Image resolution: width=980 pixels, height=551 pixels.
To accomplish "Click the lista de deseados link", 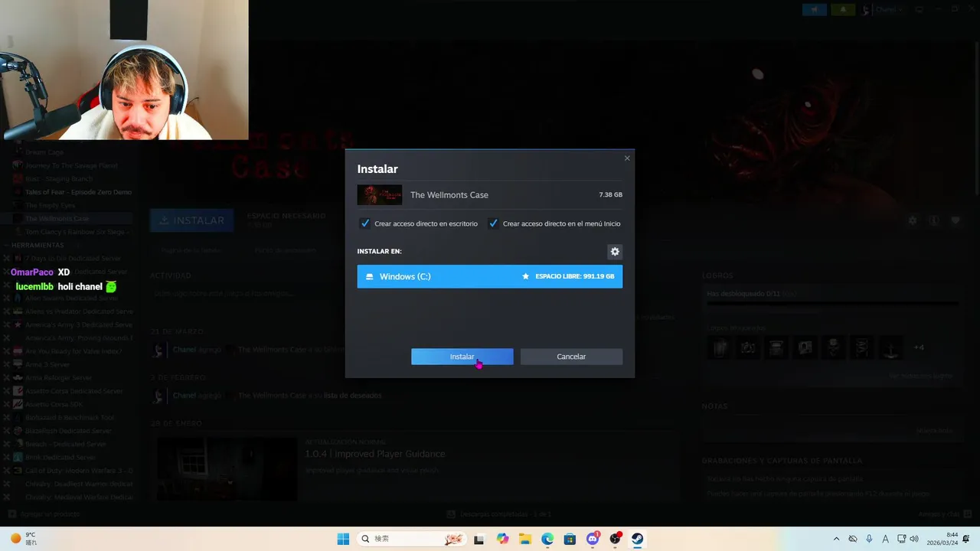I will (352, 395).
